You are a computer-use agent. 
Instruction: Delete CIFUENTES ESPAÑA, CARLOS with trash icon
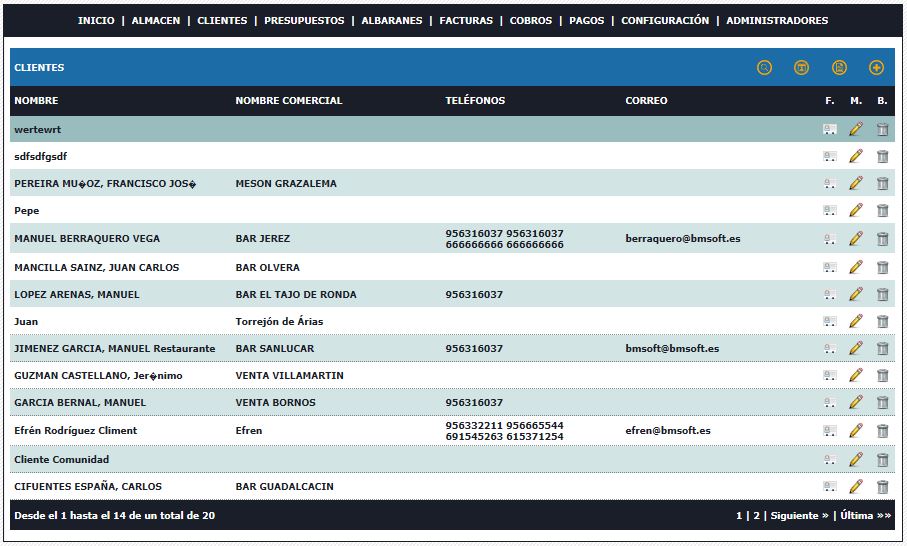coord(882,487)
